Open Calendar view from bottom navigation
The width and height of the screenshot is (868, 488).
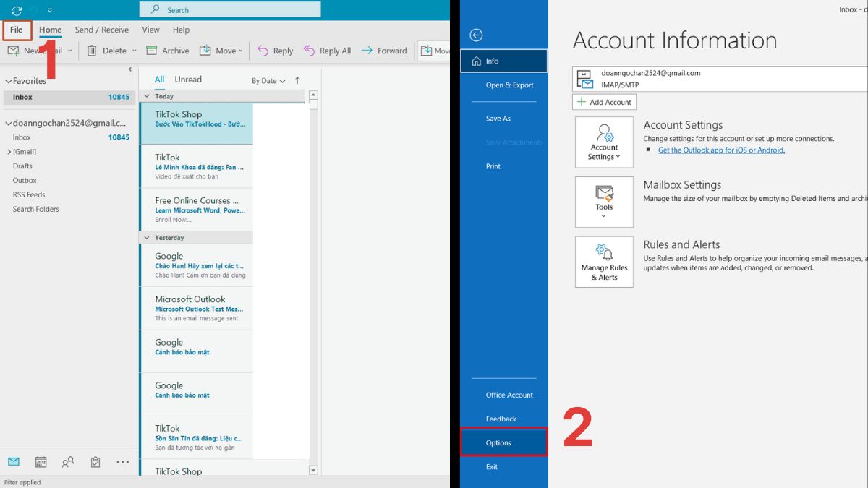(41, 462)
